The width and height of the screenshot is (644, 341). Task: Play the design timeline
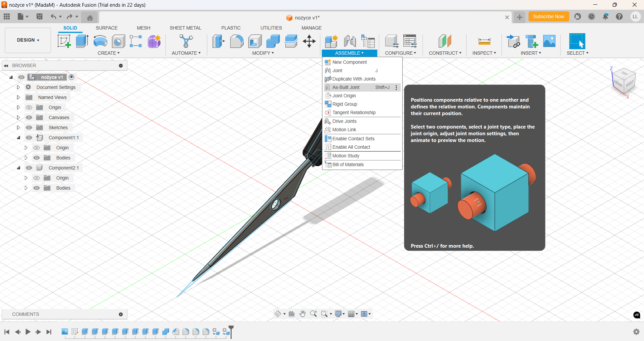coord(28,332)
